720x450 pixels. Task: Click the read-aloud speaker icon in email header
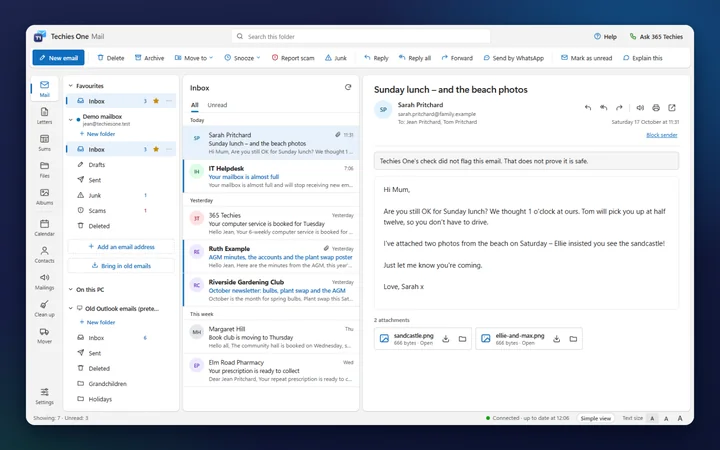640,107
